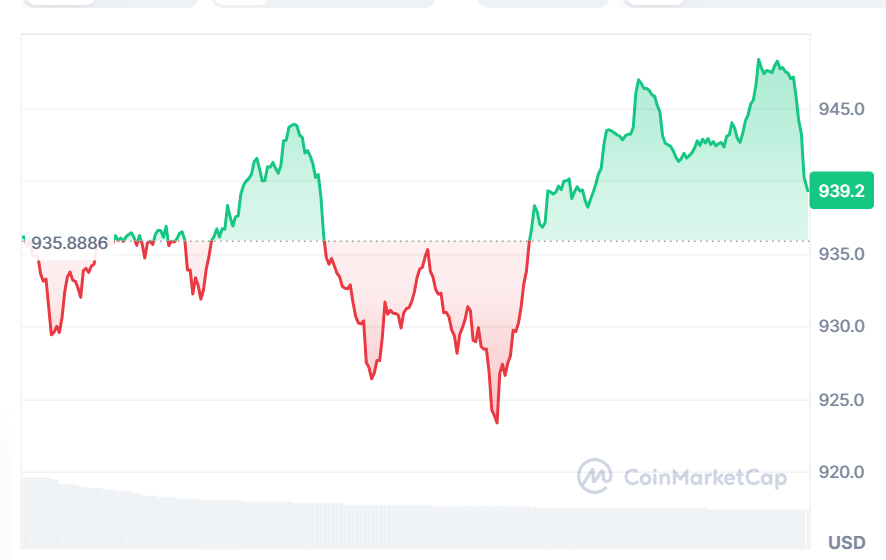Click the 935.8886 opening price label
Viewport: 886px width, 560px height.
69,243
